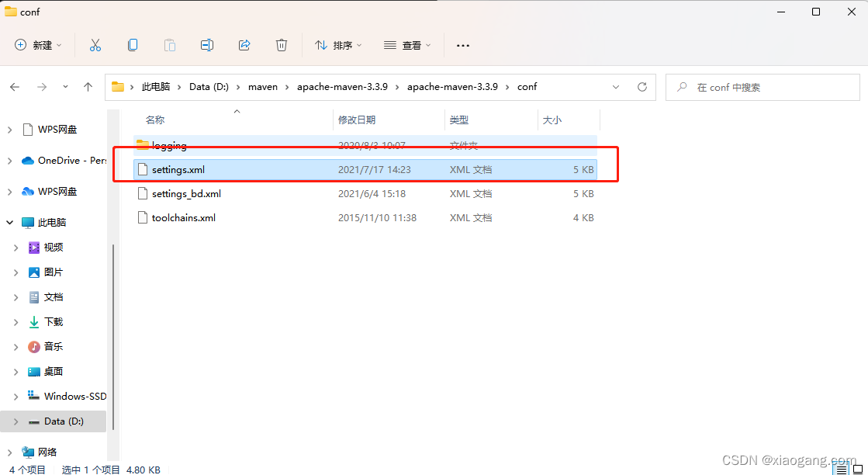Open the logging folder
Viewport: 868px width, 475px height.
166,145
